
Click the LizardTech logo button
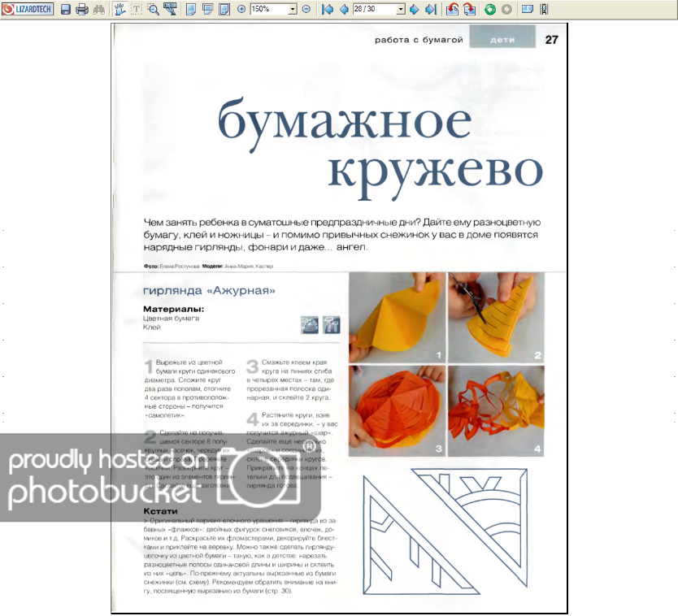[27, 9]
